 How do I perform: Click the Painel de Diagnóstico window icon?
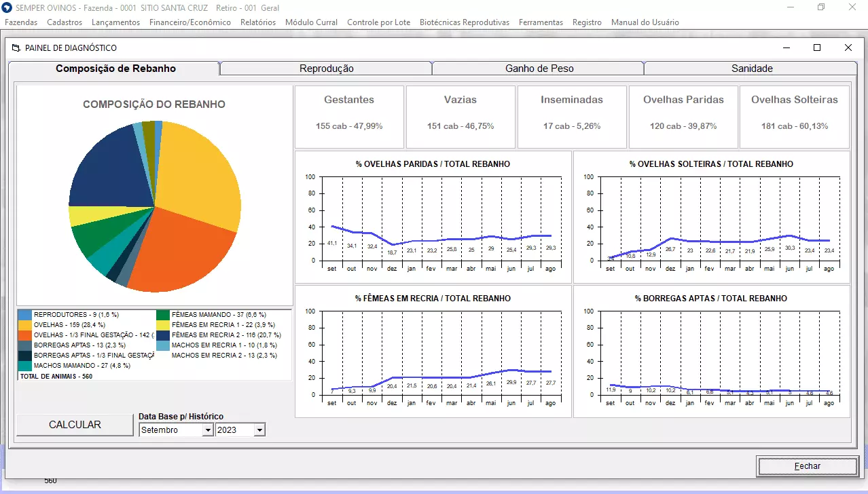pos(16,48)
